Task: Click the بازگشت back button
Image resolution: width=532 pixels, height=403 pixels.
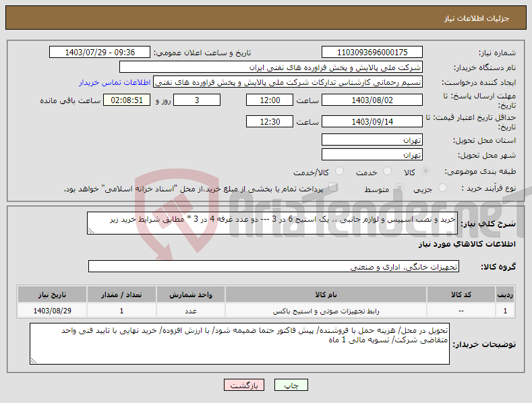Action: 244,385
